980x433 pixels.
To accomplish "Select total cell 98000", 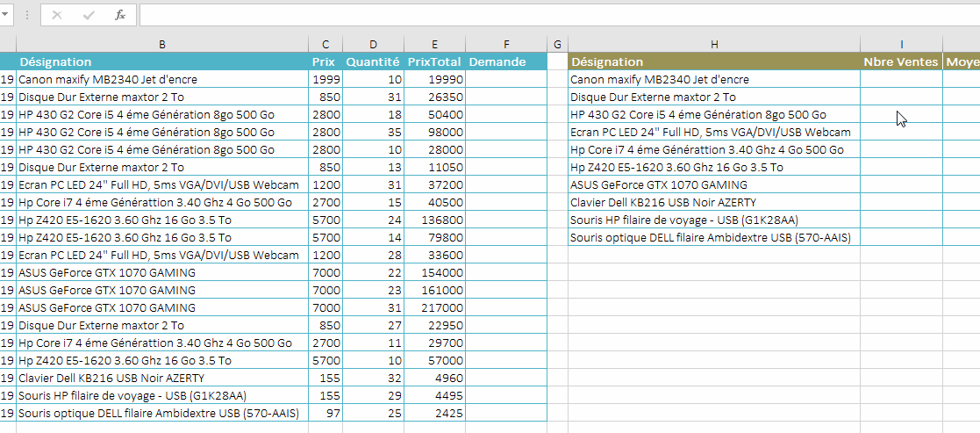I will [434, 132].
